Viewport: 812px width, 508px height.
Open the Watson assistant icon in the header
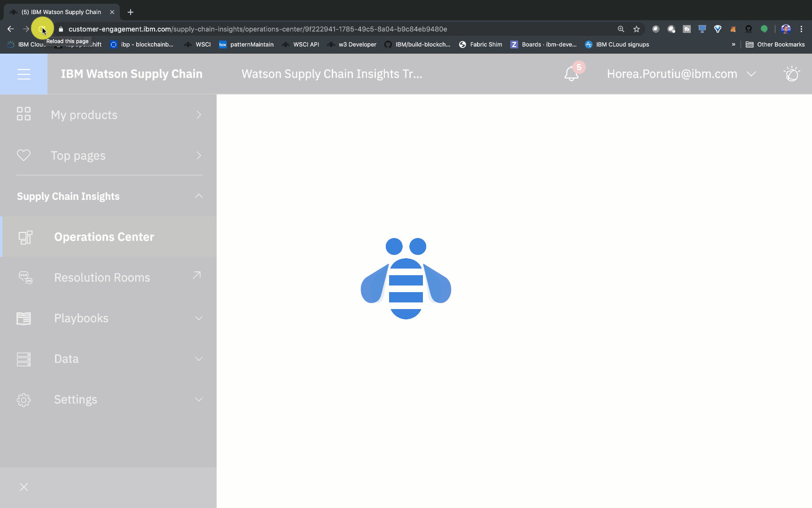792,74
